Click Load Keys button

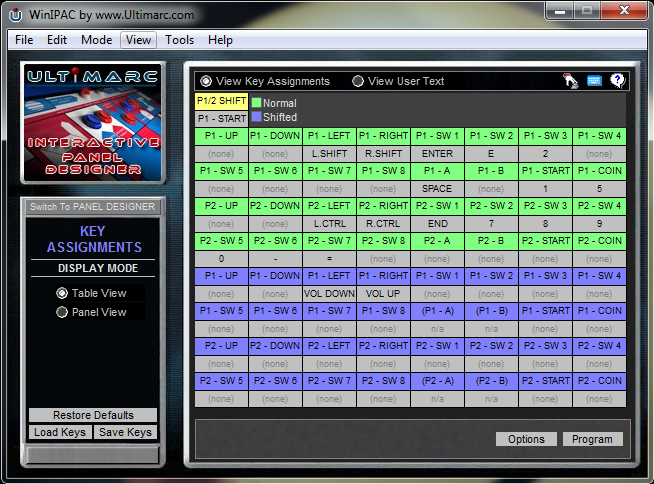60,432
